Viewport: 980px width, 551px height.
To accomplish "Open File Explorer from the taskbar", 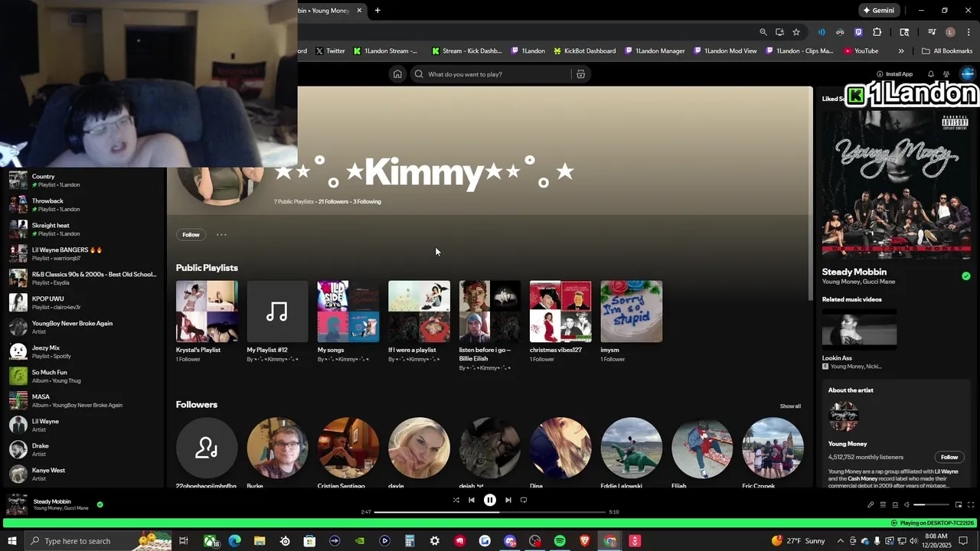I will pyautogui.click(x=260, y=541).
